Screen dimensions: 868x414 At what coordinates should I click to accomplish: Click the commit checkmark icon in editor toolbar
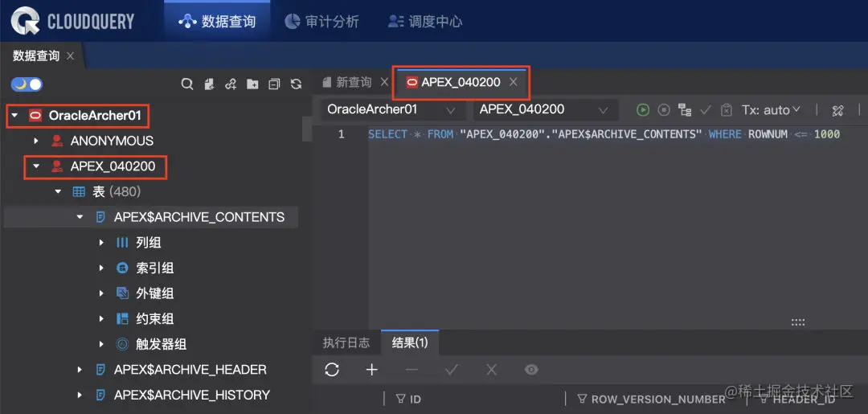coord(706,109)
